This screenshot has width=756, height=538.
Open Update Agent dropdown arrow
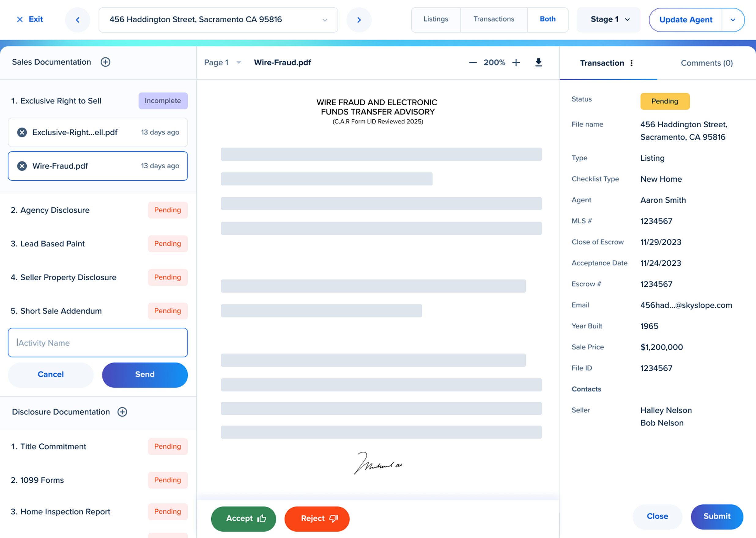733,20
